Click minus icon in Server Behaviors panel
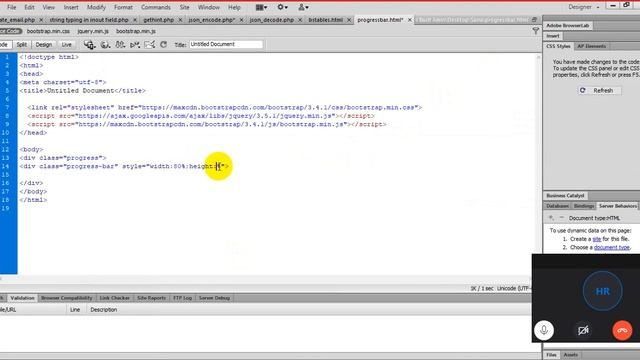640x360 pixels. pyautogui.click(x=561, y=218)
